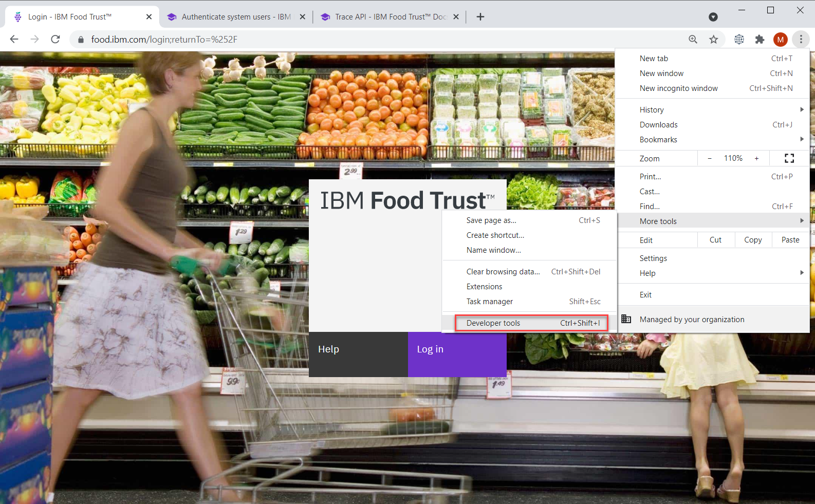This screenshot has width=815, height=504.
Task: Open the Extensions puzzle piece icon
Action: point(760,39)
